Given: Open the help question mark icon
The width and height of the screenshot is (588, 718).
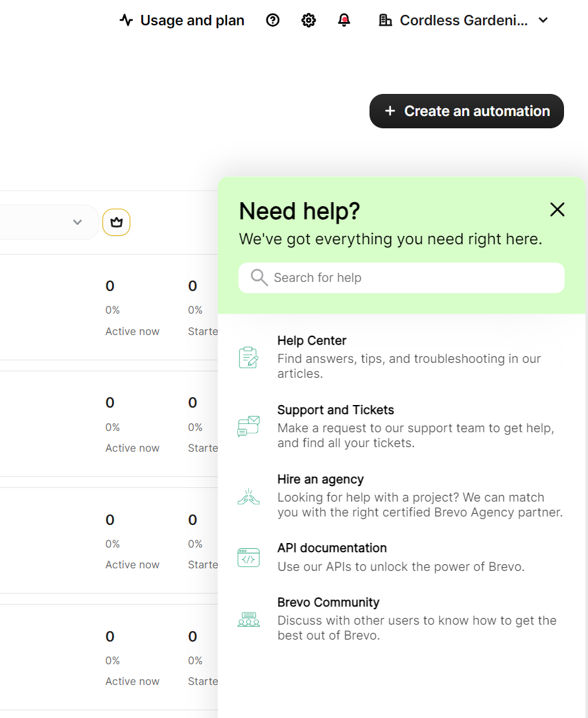Looking at the screenshot, I should (272, 20).
